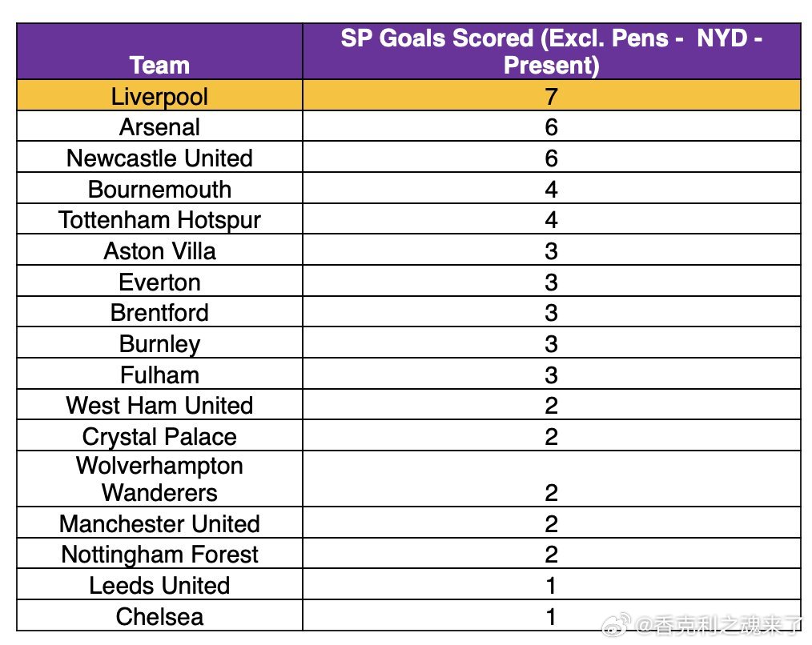Select the Newcastle United row name
Image resolution: width=812 pixels, height=645 pixels.
pyautogui.click(x=159, y=158)
